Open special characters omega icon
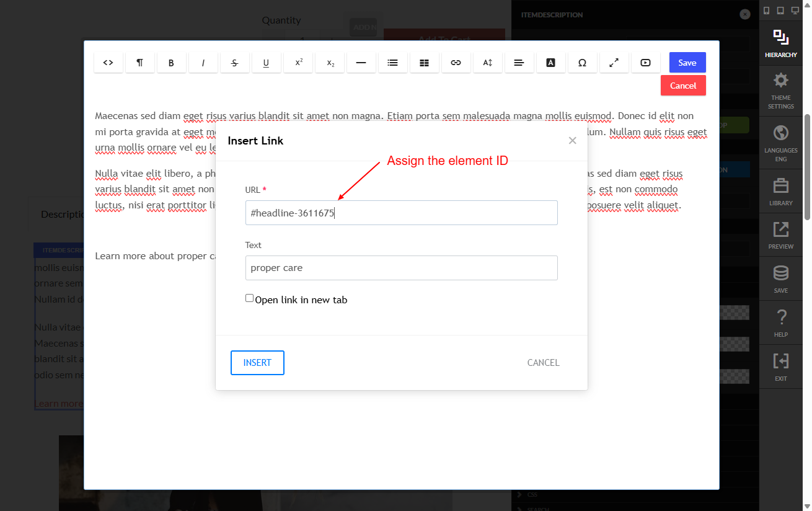The height and width of the screenshot is (511, 812). pos(583,63)
